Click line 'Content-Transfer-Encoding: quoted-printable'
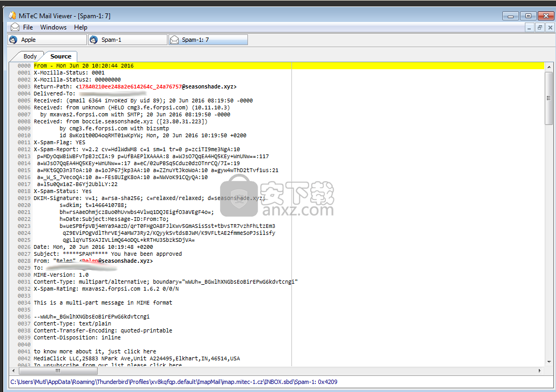Image resolution: width=556 pixels, height=392 pixels. tap(103, 330)
